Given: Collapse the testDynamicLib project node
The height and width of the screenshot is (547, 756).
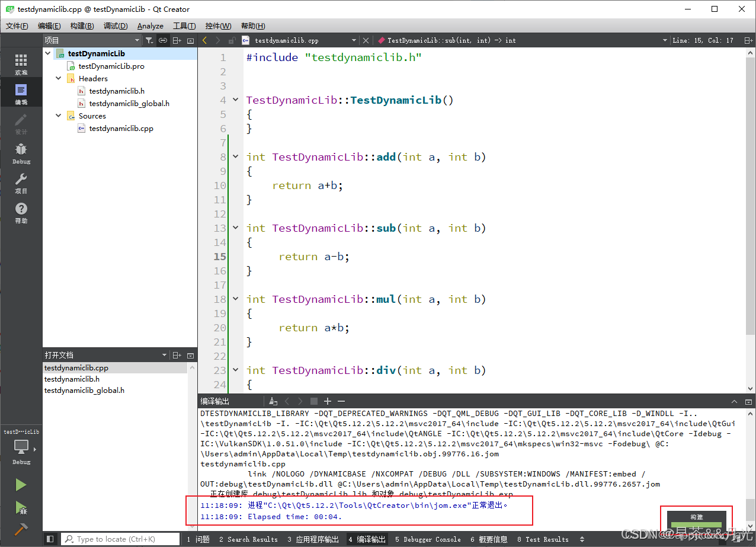Looking at the screenshot, I should pyautogui.click(x=48, y=53).
